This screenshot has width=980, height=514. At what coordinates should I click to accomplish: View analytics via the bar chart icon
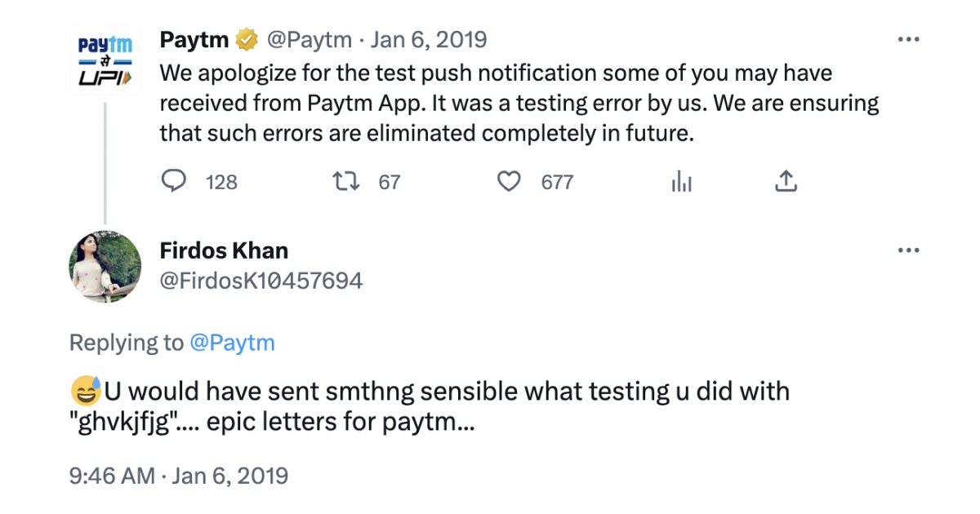coord(681,181)
